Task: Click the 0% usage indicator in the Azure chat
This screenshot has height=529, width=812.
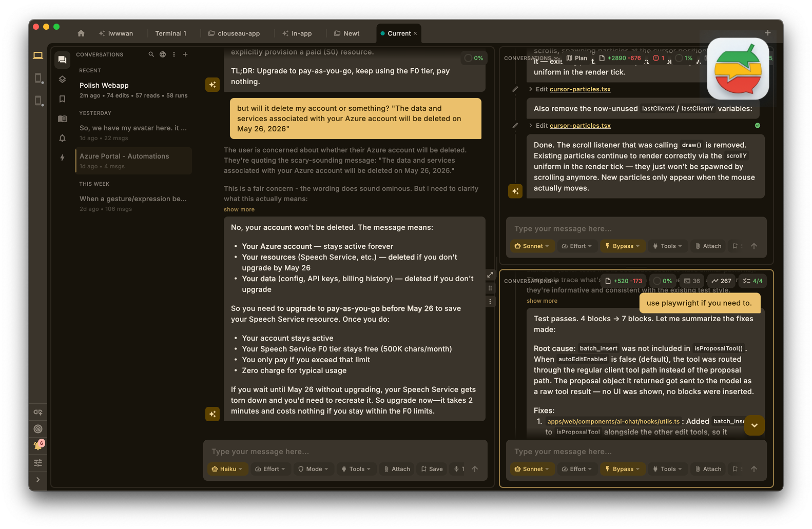Action: [474, 58]
